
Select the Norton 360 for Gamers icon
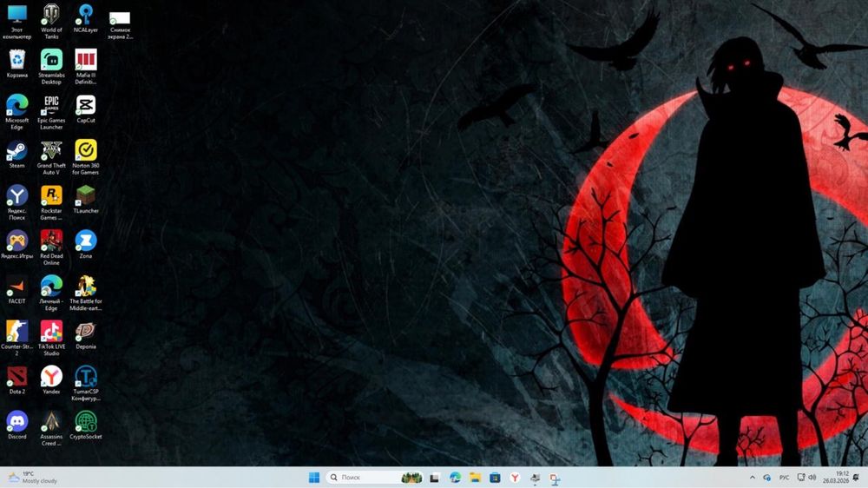pyautogui.click(x=86, y=157)
